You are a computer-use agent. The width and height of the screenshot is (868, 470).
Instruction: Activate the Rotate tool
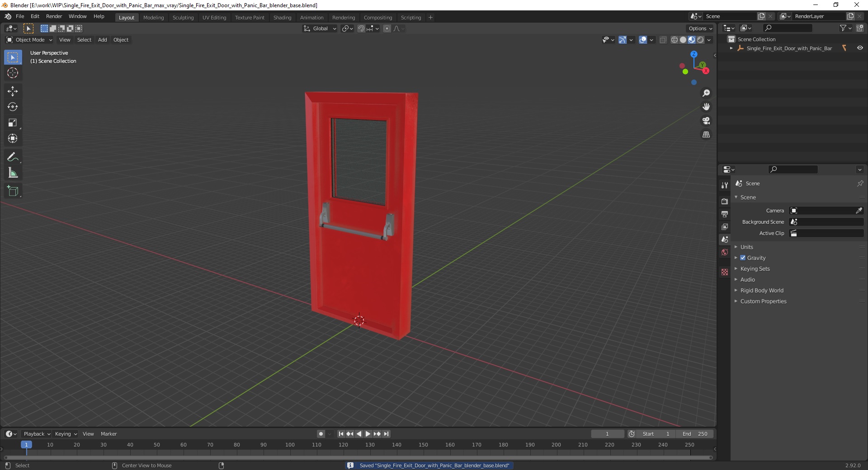13,107
